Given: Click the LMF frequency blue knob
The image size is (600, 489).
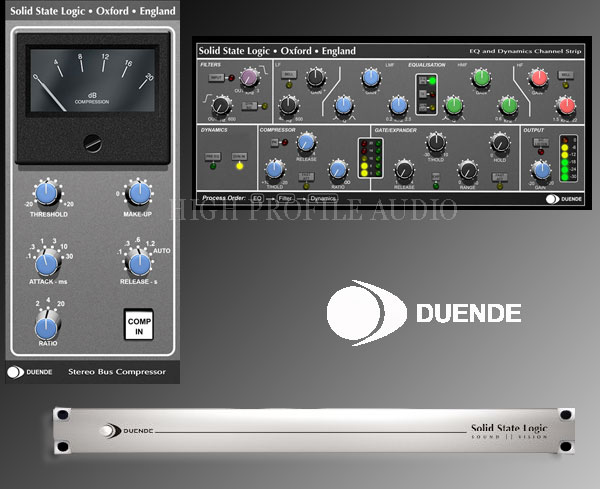Looking at the screenshot, I should tap(398, 106).
